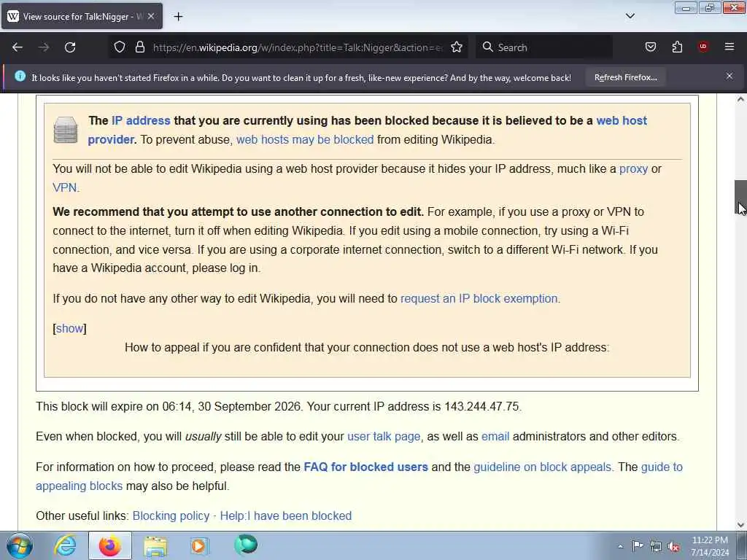Image resolution: width=747 pixels, height=560 pixels.
Task: Open the Windows Start menu
Action: (20, 545)
